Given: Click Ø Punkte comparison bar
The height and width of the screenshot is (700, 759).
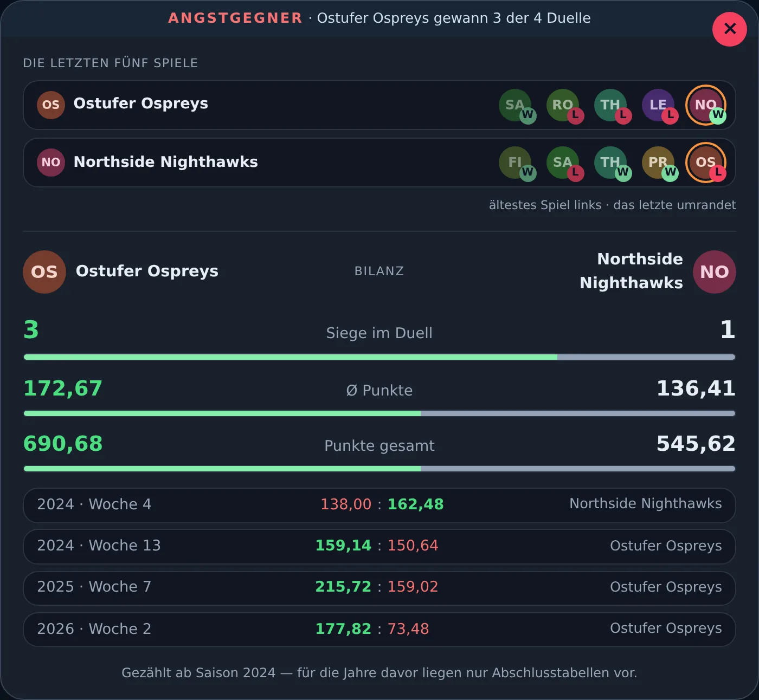Looking at the screenshot, I should (379, 413).
